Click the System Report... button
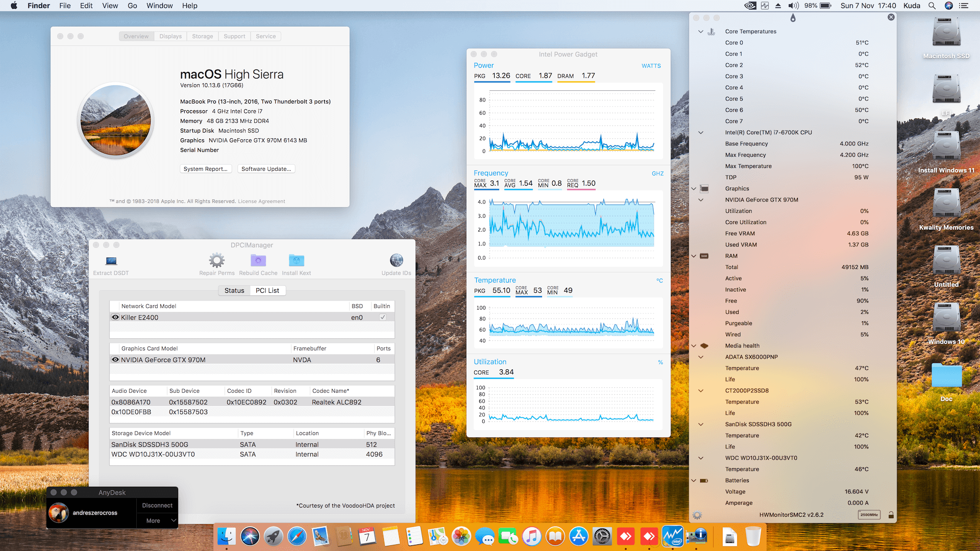Image resolution: width=980 pixels, height=551 pixels. (x=206, y=169)
